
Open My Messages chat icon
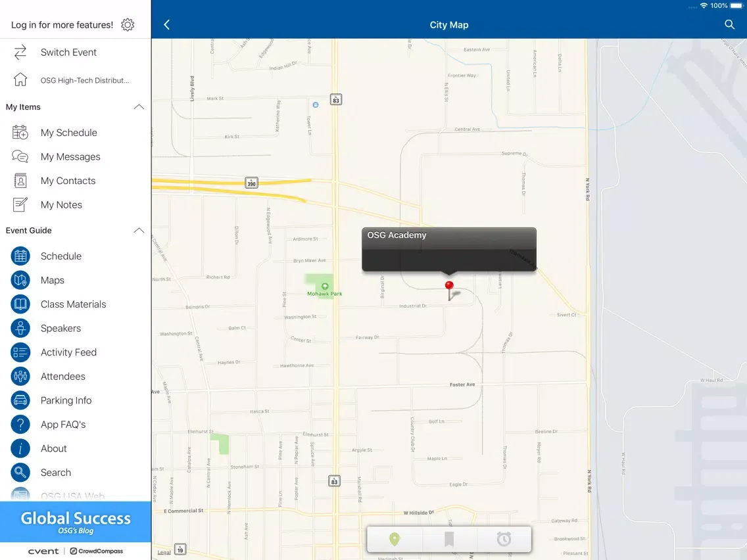click(20, 156)
